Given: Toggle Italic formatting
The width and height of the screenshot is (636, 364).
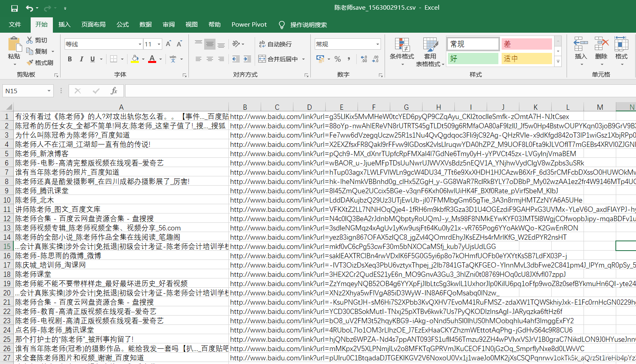Looking at the screenshot, I should [81, 59].
